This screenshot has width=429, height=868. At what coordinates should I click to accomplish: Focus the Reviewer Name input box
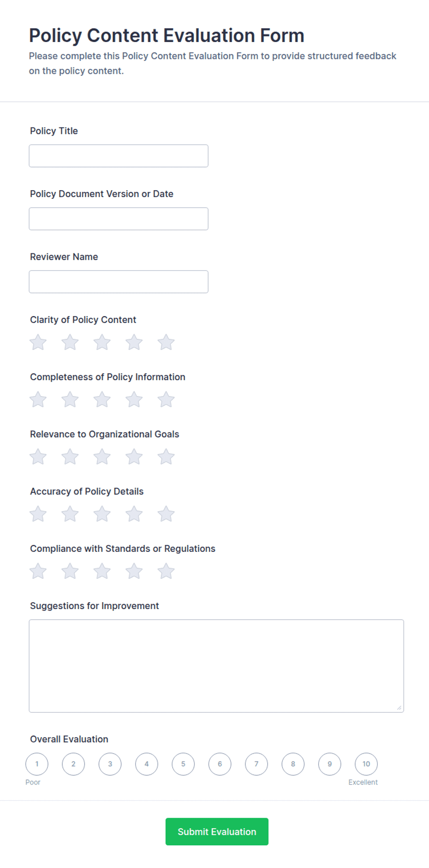(119, 281)
